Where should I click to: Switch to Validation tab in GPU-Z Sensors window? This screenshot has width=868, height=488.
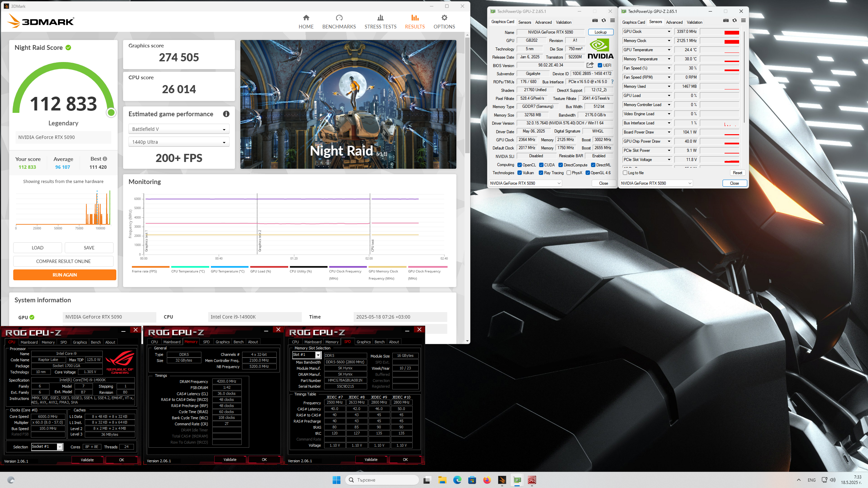coord(694,22)
